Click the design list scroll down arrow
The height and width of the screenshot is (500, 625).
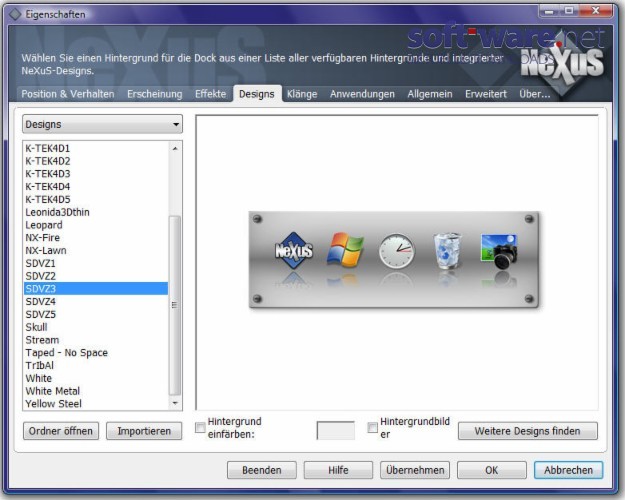(x=175, y=403)
